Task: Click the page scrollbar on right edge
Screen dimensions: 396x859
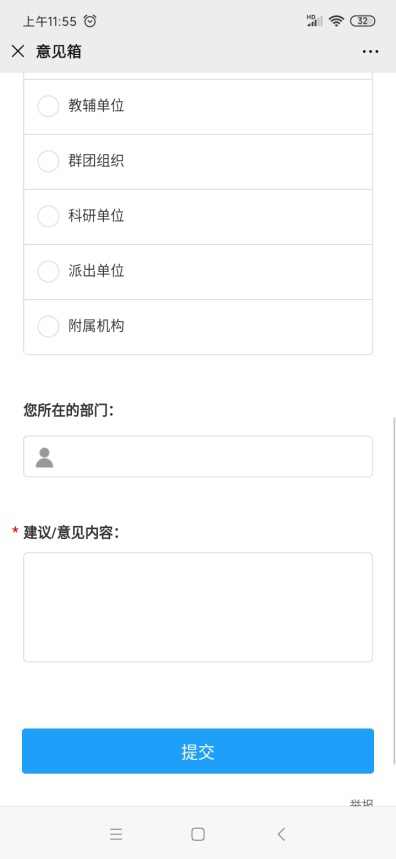Action: tap(394, 591)
